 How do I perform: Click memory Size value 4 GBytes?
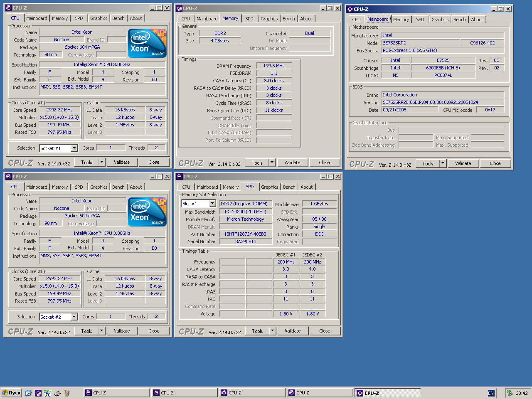click(x=220, y=41)
